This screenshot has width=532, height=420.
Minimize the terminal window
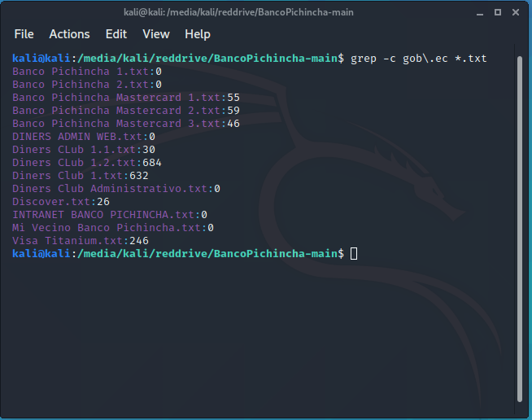(480, 13)
